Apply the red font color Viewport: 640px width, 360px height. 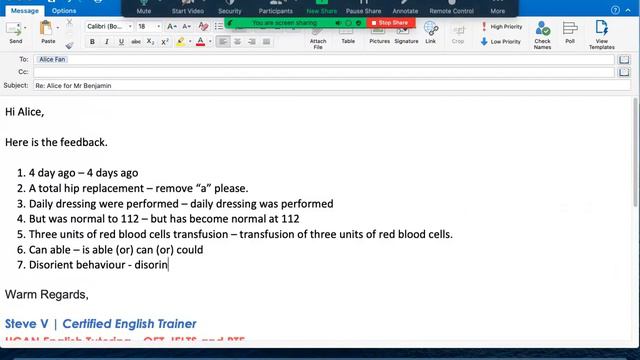200,42
